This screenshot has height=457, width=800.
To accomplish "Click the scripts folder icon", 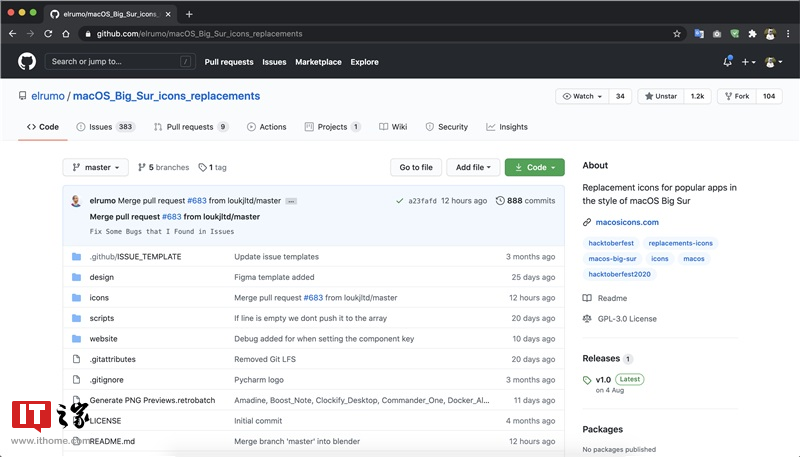I will pyautogui.click(x=77, y=318).
